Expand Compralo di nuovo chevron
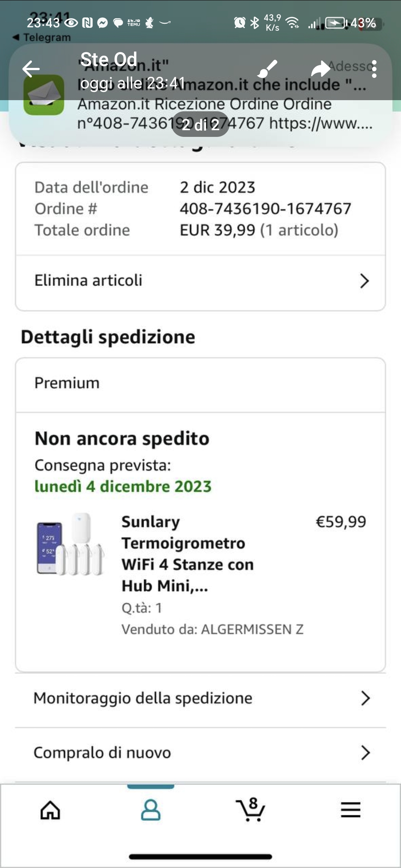The height and width of the screenshot is (868, 401). pos(365,753)
